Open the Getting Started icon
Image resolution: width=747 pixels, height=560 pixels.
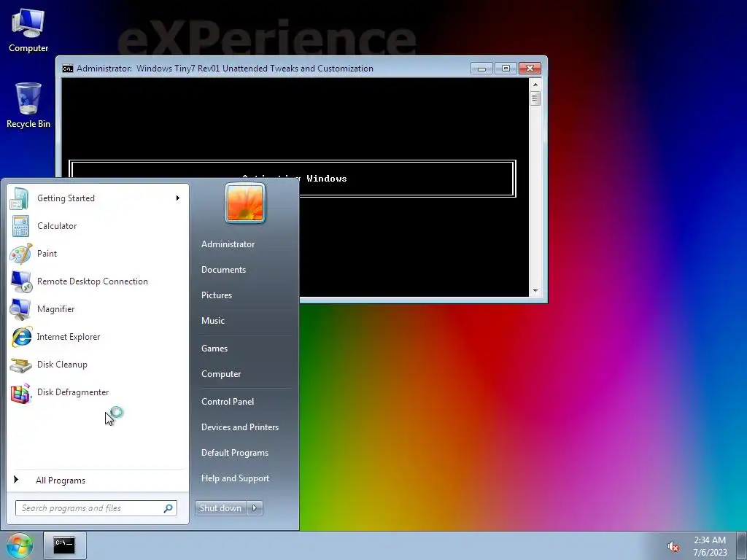[20, 198]
